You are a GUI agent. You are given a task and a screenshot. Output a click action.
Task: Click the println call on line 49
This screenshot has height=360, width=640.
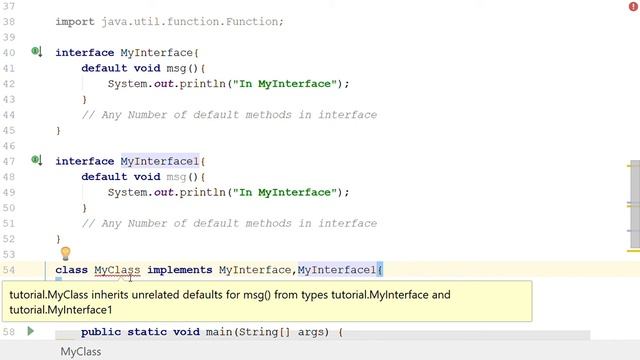click(202, 192)
